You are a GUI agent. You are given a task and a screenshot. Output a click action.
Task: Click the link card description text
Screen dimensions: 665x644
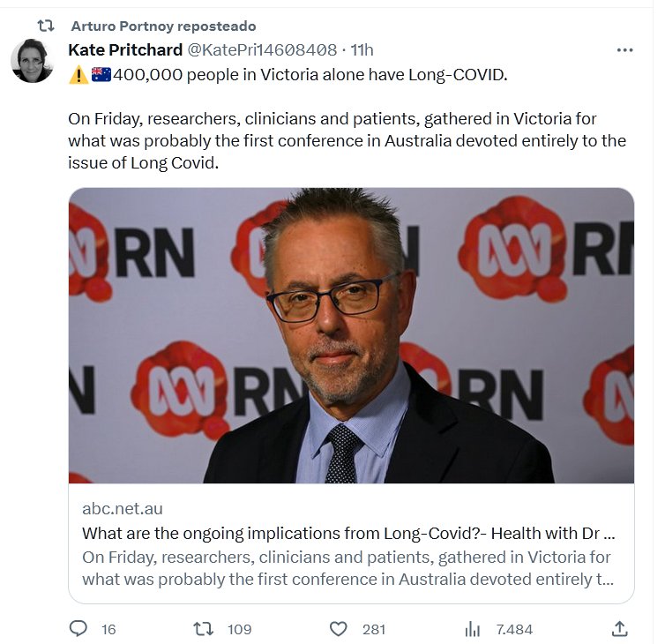tap(347, 567)
